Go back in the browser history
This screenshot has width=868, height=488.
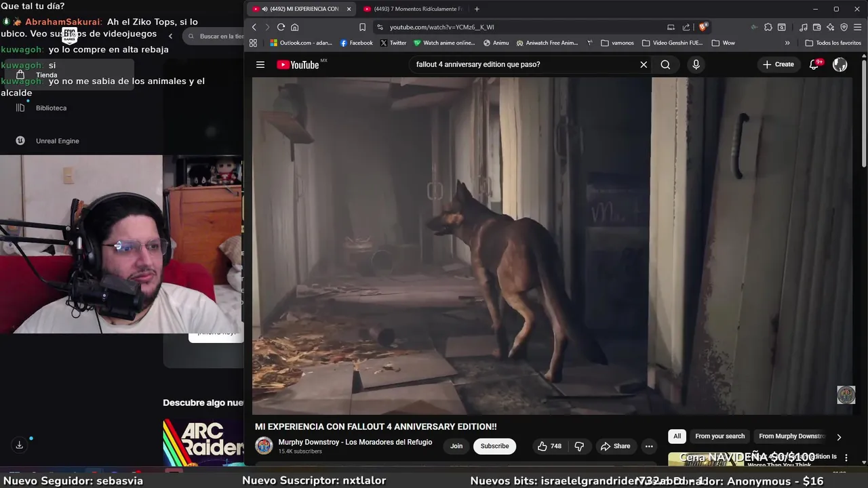(x=254, y=27)
